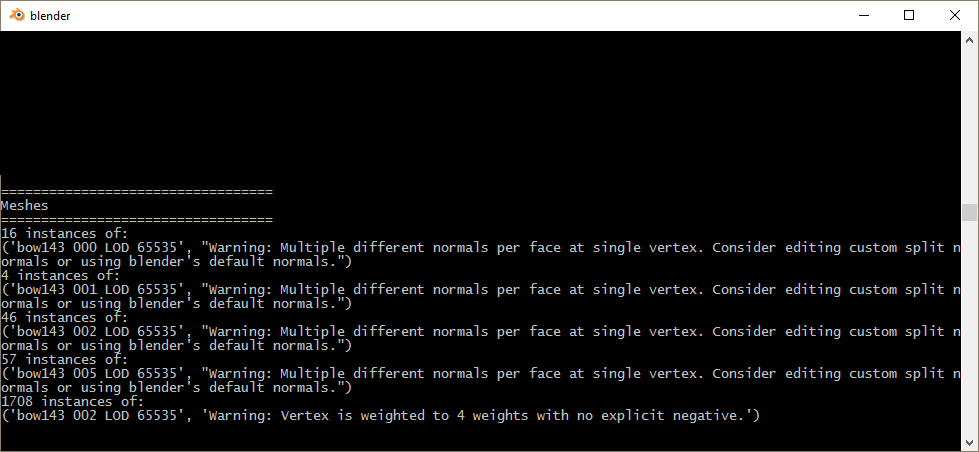Click the scrollbar down arrow

(969, 443)
